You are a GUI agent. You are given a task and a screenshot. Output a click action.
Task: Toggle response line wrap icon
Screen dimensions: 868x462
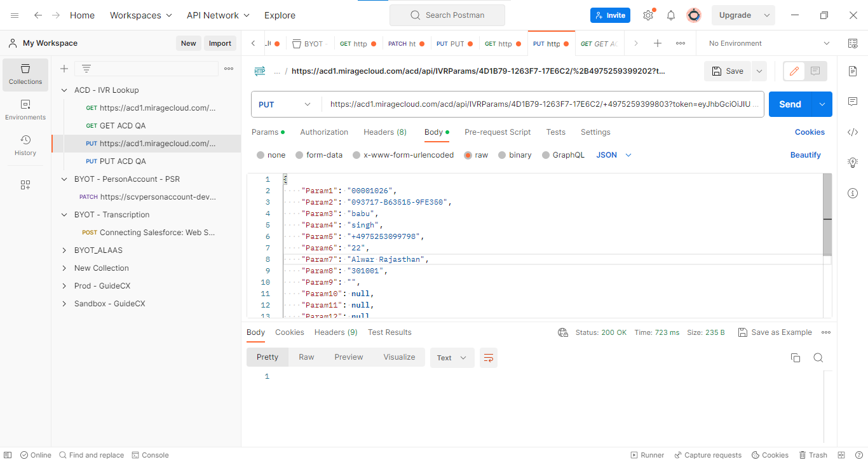point(489,358)
